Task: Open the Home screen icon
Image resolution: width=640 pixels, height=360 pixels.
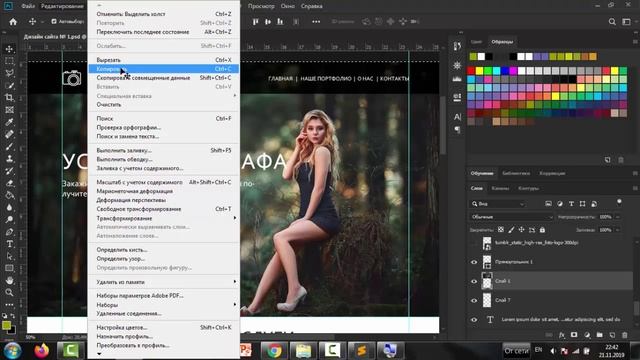Action: 13,22
